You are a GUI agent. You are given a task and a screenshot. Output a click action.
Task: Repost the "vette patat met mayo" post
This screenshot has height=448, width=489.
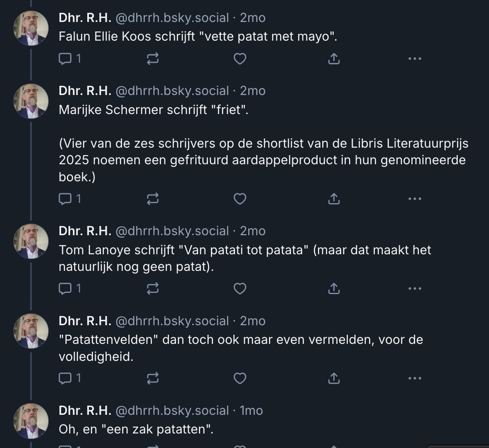(x=153, y=59)
